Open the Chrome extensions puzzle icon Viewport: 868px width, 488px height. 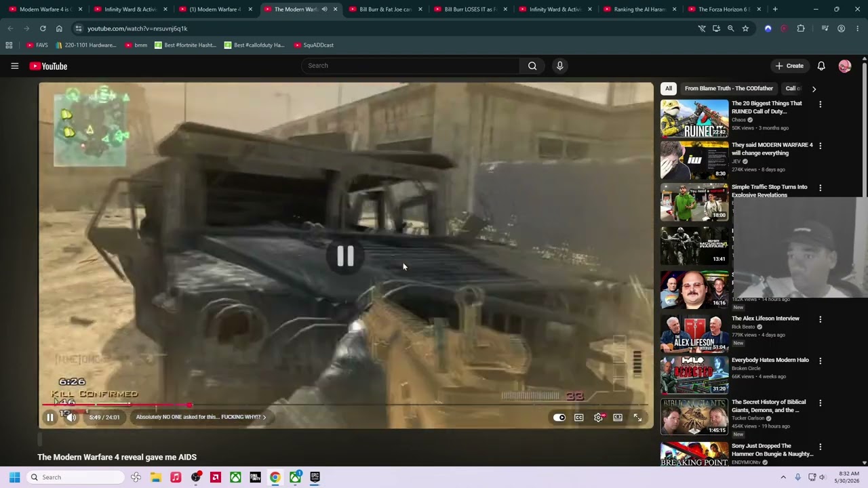tap(801, 28)
